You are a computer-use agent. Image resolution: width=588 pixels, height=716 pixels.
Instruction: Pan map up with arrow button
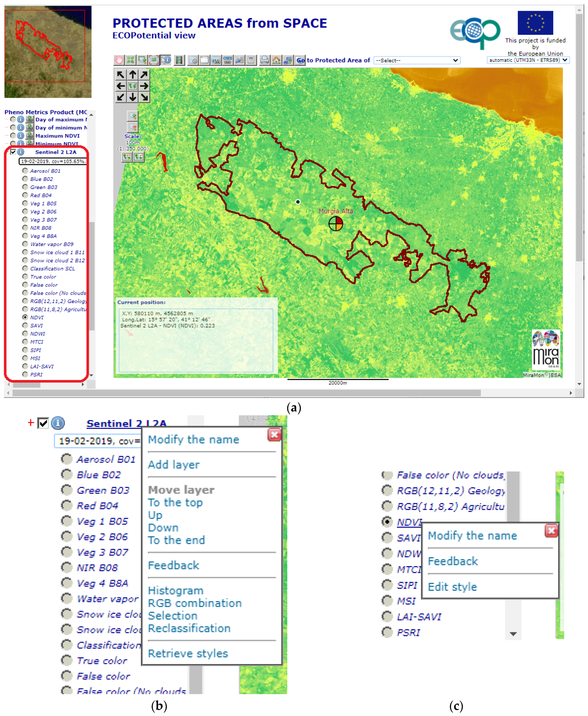133,74
